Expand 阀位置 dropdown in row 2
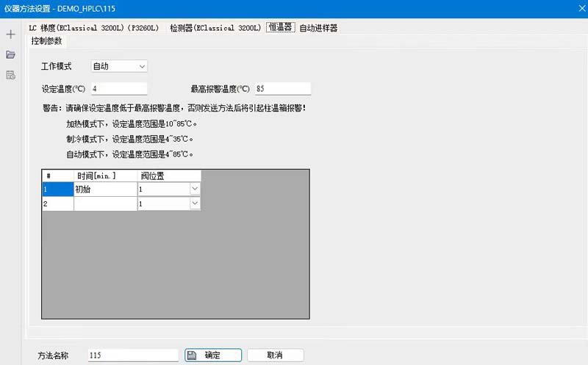Viewport: 588px width, 365px height. pos(195,203)
